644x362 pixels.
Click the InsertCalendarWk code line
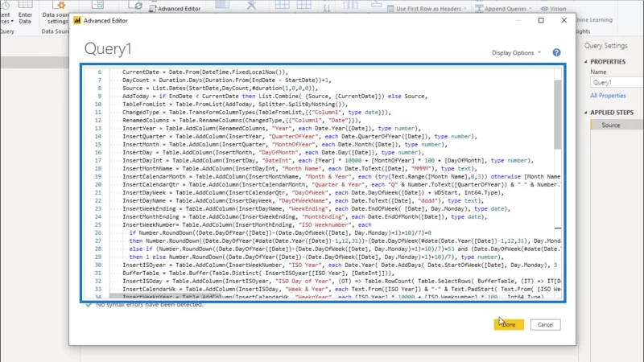tap(341, 290)
